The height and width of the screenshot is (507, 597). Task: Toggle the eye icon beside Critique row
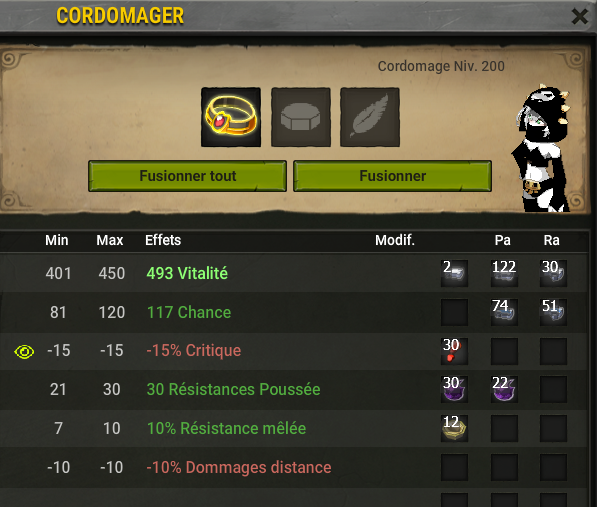pyautogui.click(x=24, y=351)
